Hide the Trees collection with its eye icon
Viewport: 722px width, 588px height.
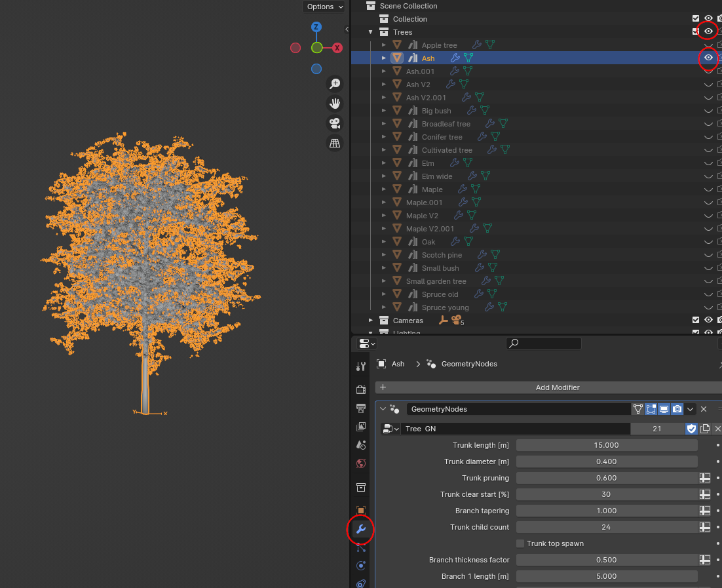click(708, 31)
